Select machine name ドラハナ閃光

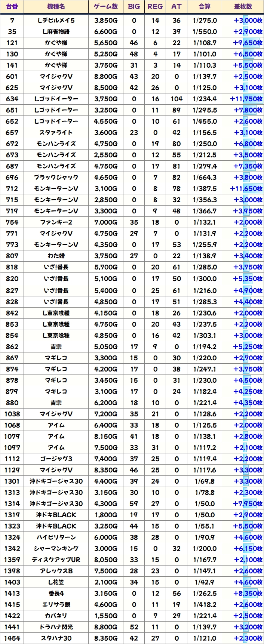[x=56, y=627]
